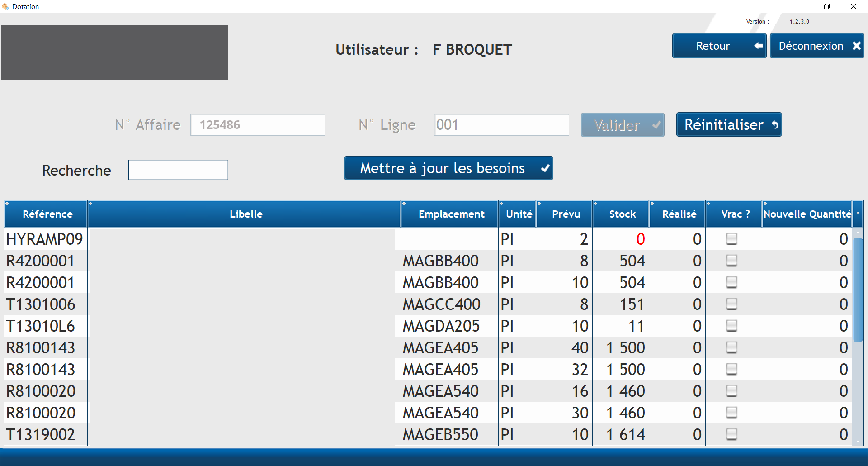Image resolution: width=868 pixels, height=466 pixels.
Task: Click the Valider button
Action: click(623, 125)
